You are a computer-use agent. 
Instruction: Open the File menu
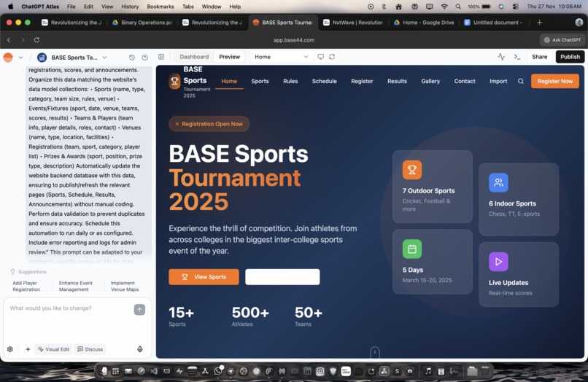pos(71,7)
